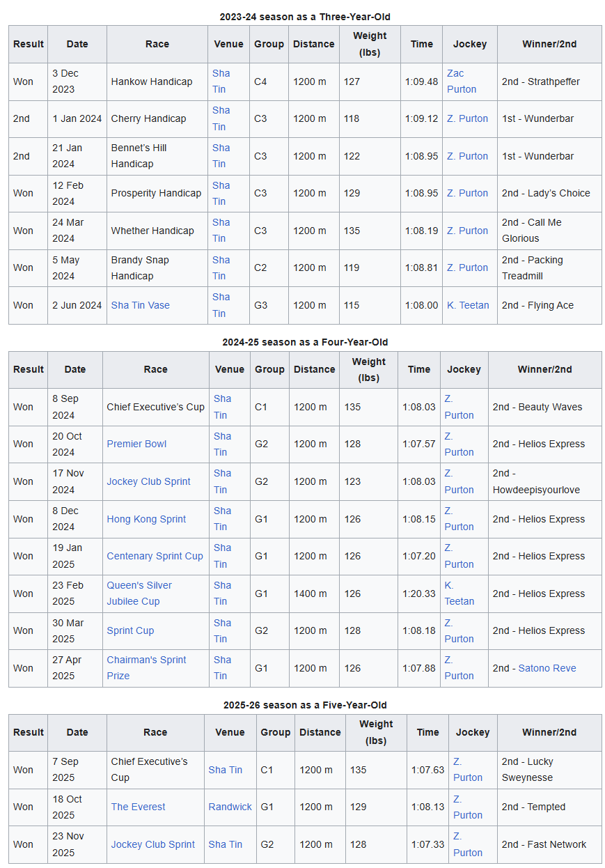Image resolution: width=605 pixels, height=868 pixels.
Task: Click the '2nd - Fast Network' cell
Action: click(549, 844)
